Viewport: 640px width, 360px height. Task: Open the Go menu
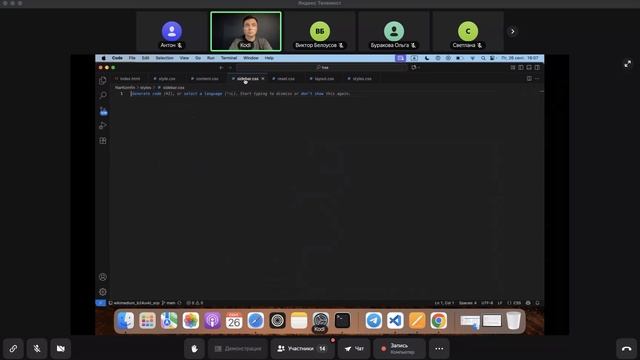pos(198,58)
